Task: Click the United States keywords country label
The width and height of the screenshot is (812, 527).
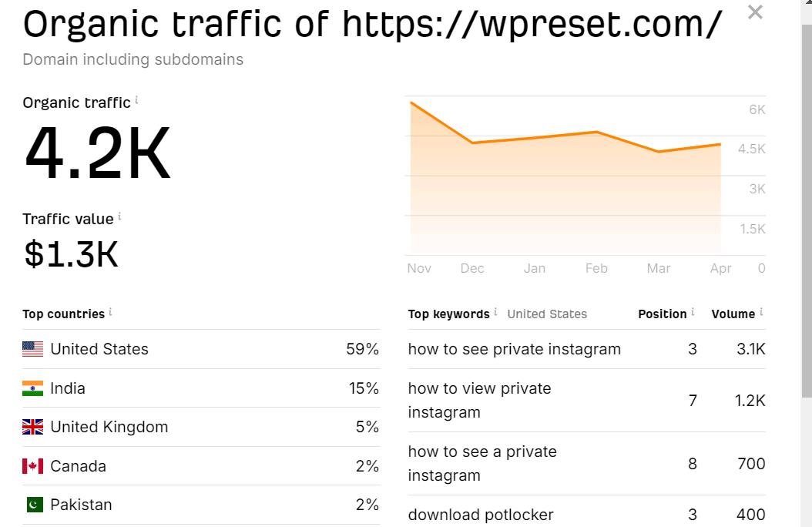Action: 547,314
